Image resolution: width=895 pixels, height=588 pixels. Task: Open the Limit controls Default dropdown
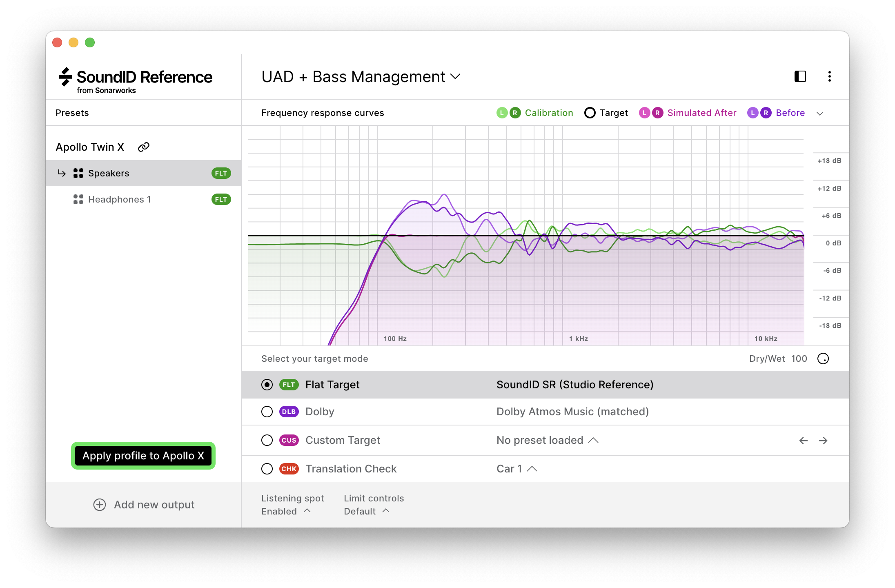367,511
